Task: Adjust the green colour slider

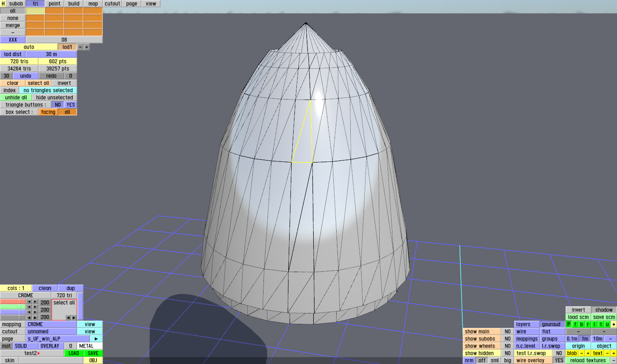Action: pyautogui.click(x=13, y=307)
